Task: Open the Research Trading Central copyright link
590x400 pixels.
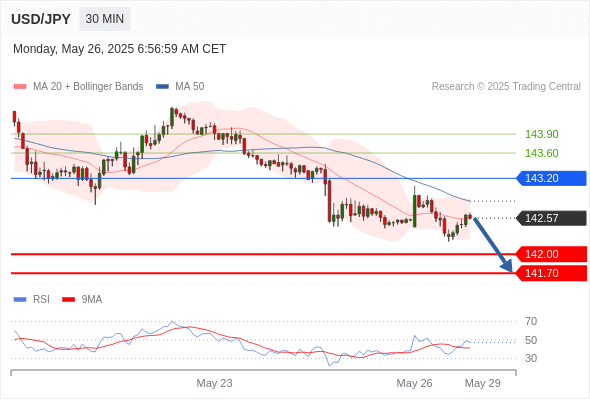Action: pos(506,87)
